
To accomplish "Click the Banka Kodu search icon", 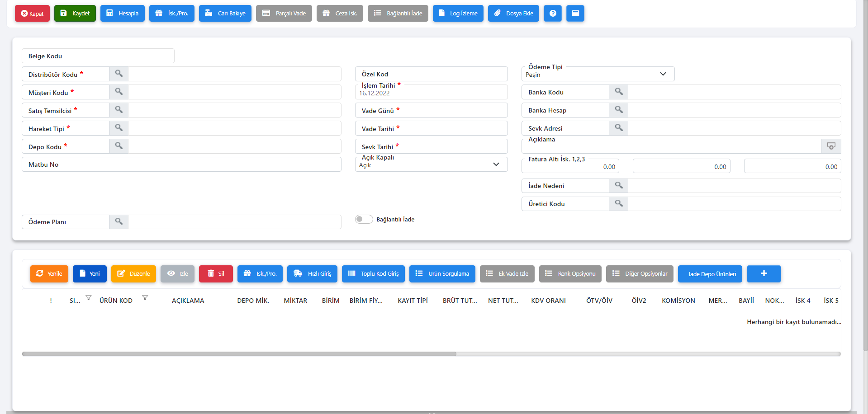I will pos(618,92).
